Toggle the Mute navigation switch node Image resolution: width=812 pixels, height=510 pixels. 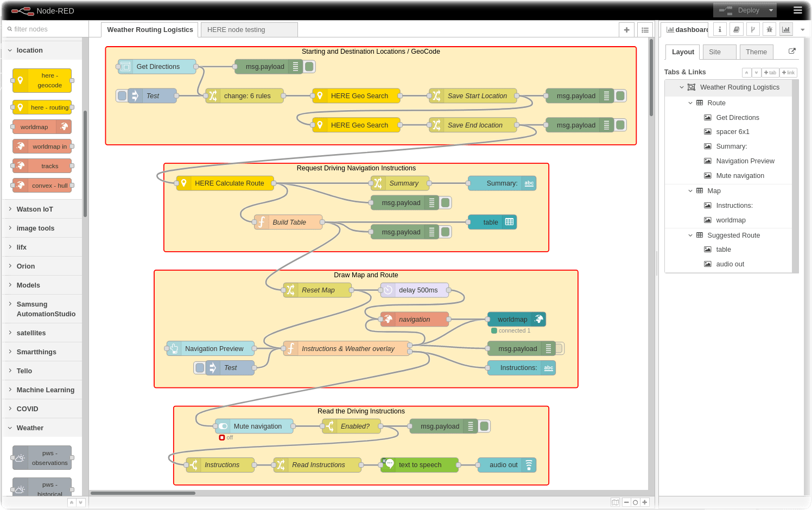coord(223,426)
